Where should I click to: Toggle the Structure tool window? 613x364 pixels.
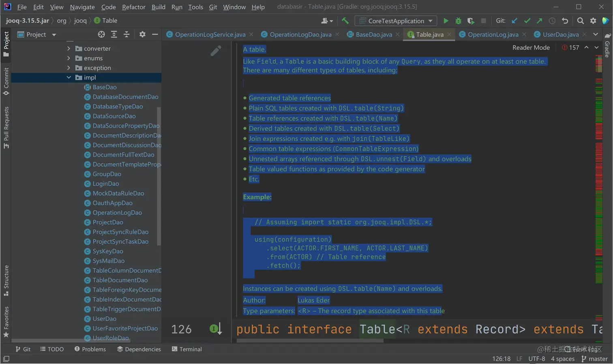coord(6,280)
